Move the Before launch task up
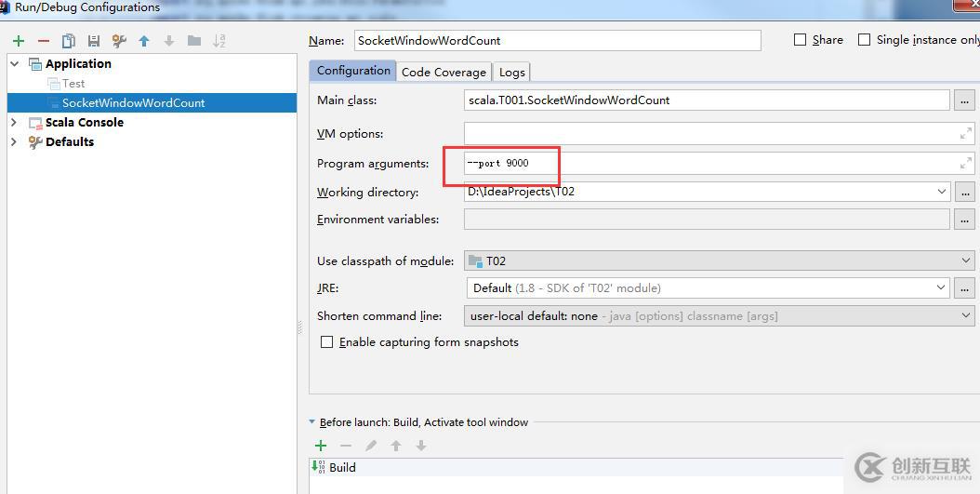This screenshot has width=980, height=494. pos(395,446)
